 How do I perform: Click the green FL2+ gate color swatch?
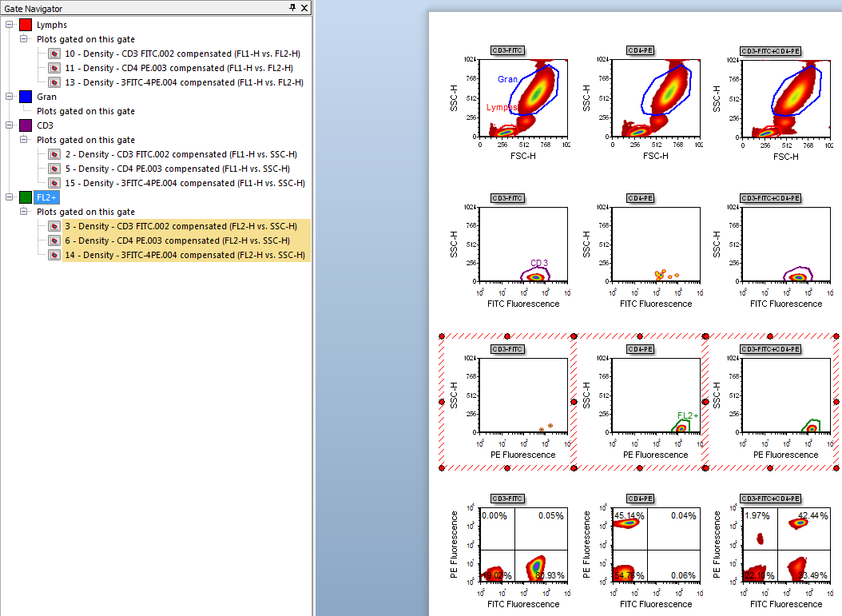[26, 197]
